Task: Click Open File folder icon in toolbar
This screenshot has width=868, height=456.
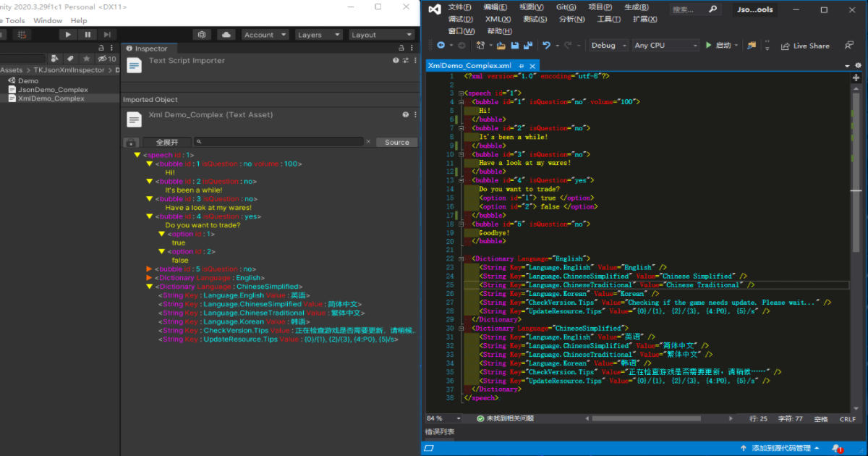Action: tap(501, 46)
